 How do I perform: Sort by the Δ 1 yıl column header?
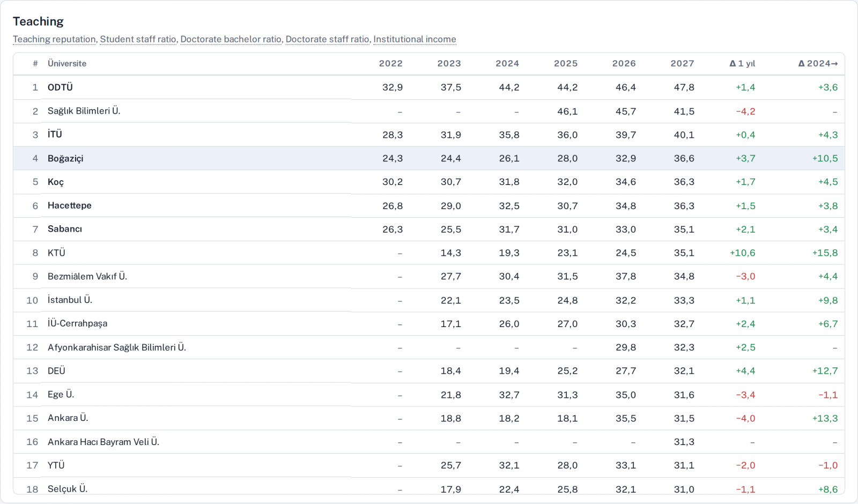(742, 63)
